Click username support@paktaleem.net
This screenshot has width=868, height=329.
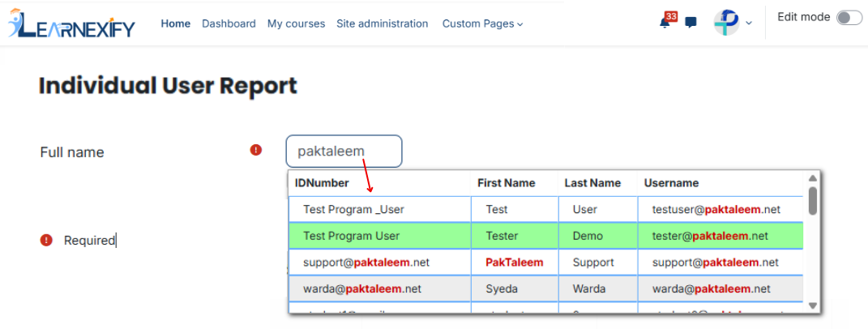pyautogui.click(x=716, y=262)
